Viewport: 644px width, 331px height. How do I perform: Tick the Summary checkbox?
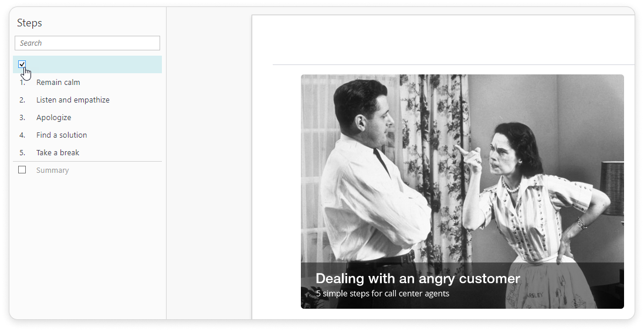point(22,169)
